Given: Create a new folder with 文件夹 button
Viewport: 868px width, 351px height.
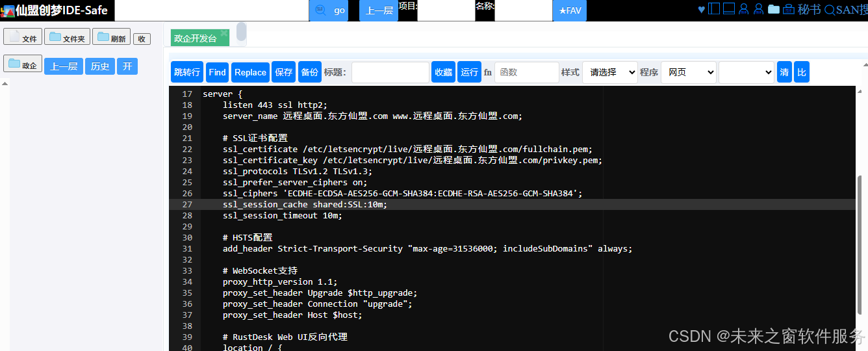Looking at the screenshot, I should point(67,37).
